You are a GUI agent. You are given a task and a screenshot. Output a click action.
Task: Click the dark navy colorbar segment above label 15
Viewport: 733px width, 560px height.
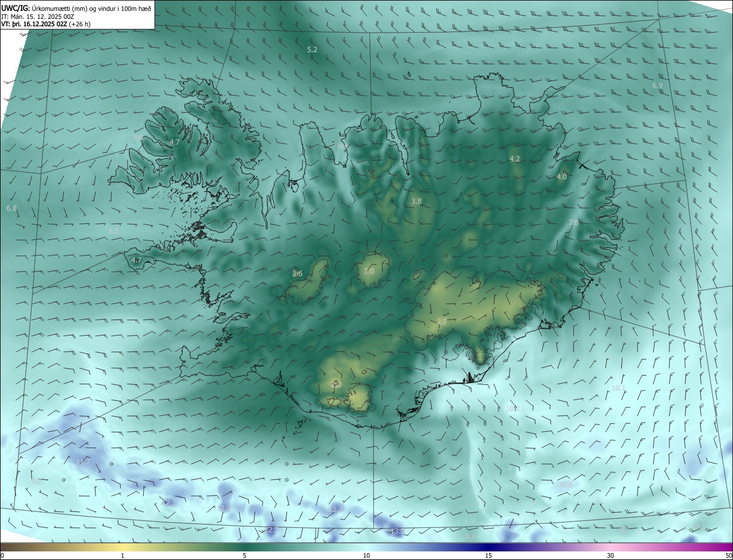pyautogui.click(x=488, y=547)
